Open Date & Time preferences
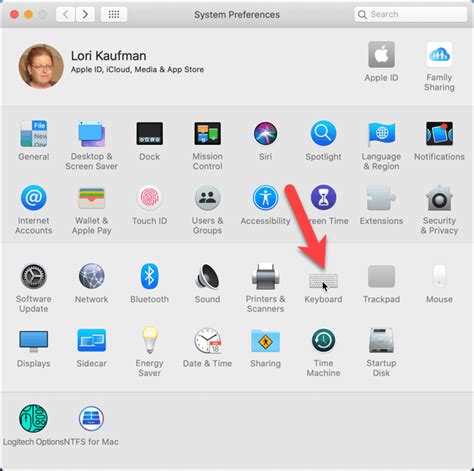This screenshot has height=471, width=474. point(207,341)
